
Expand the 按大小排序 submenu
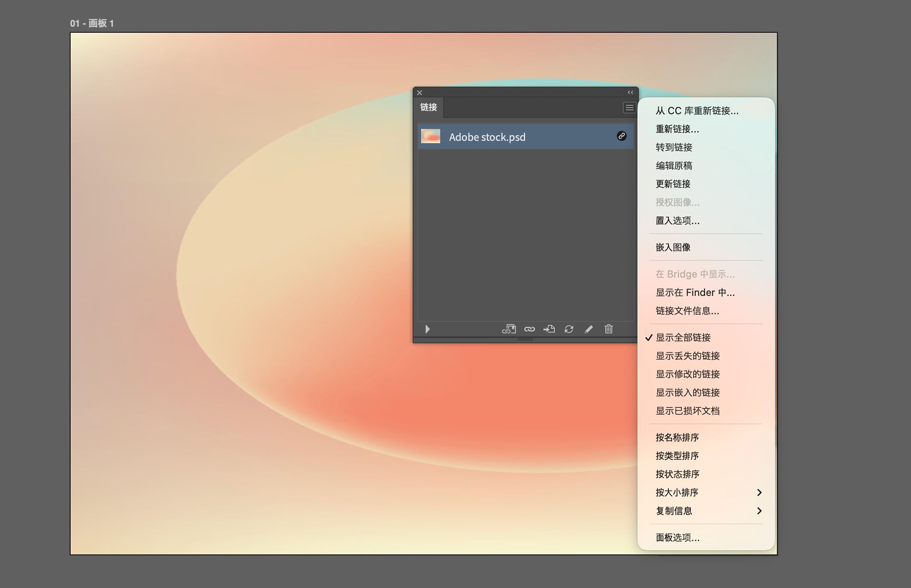point(706,492)
